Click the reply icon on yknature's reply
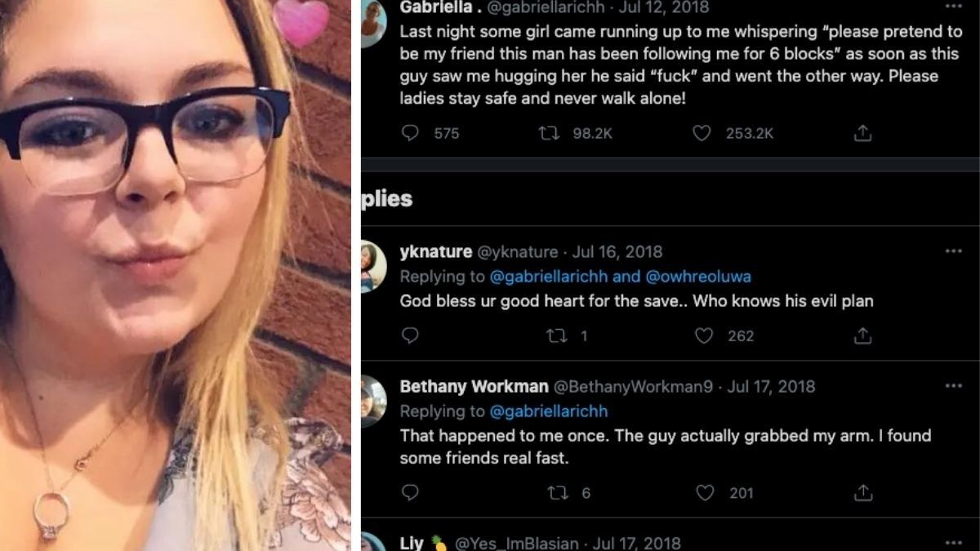 410,335
